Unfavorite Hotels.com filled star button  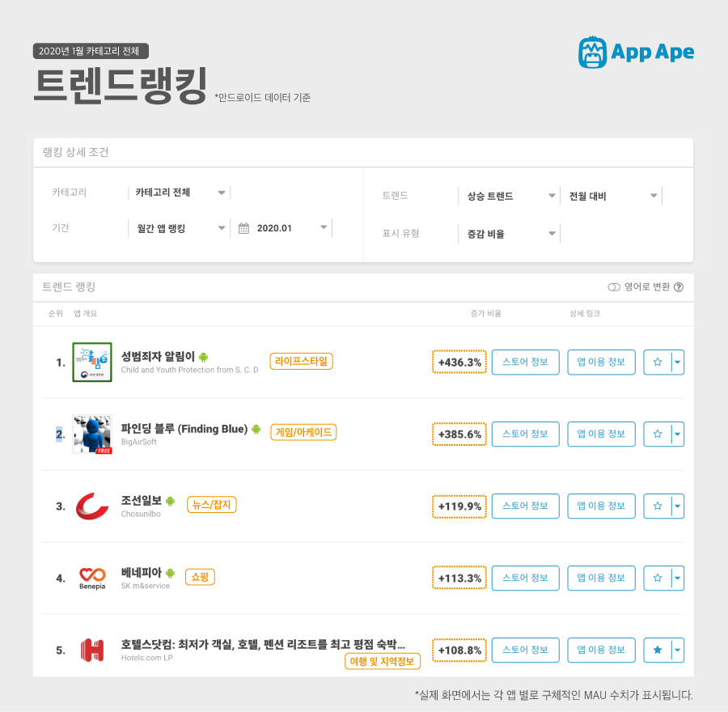point(658,651)
